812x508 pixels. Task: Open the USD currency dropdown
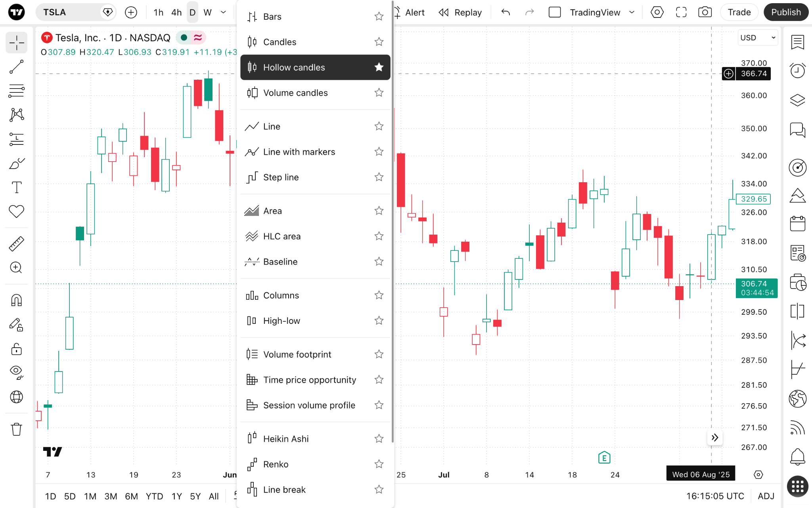(x=757, y=38)
